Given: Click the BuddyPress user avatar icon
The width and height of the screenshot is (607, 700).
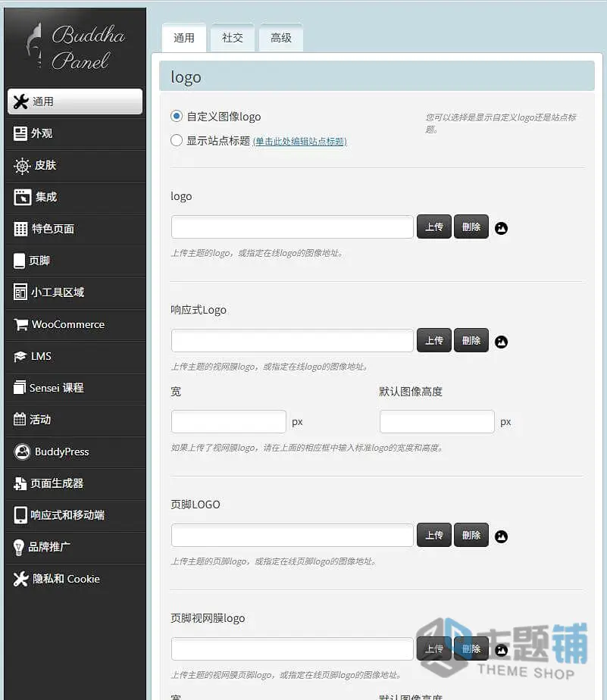Looking at the screenshot, I should 22,452.
